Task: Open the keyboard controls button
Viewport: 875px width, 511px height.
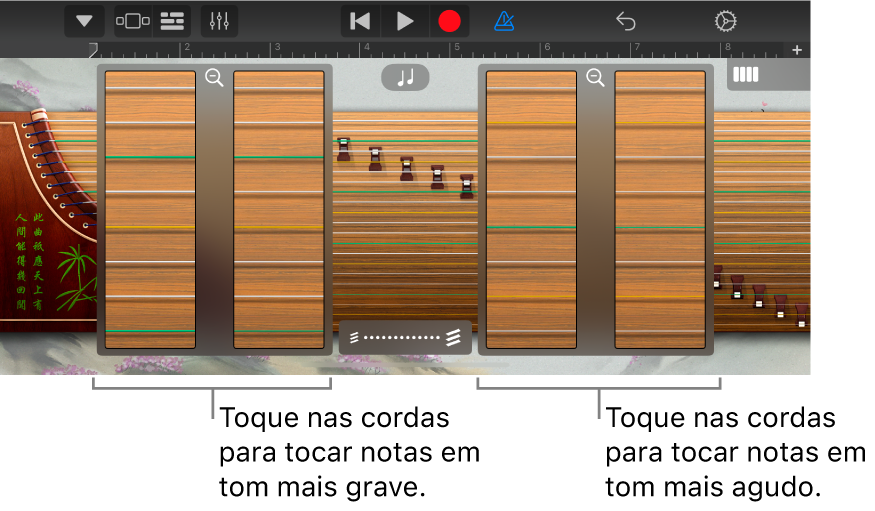Action: click(x=746, y=75)
